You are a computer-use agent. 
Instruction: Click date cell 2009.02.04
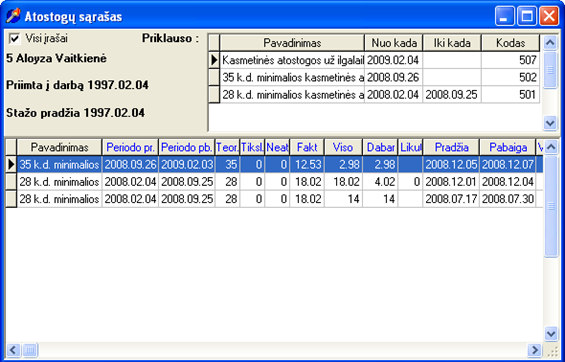pyautogui.click(x=393, y=60)
